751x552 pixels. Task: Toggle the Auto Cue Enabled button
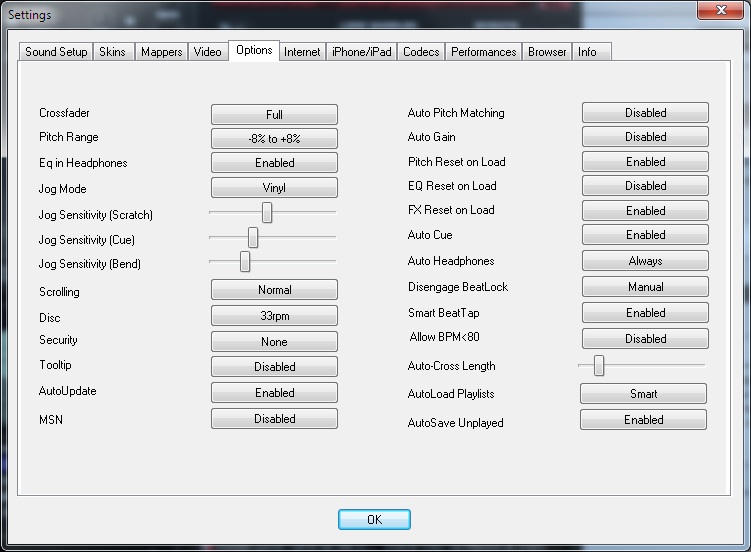pyautogui.click(x=645, y=235)
